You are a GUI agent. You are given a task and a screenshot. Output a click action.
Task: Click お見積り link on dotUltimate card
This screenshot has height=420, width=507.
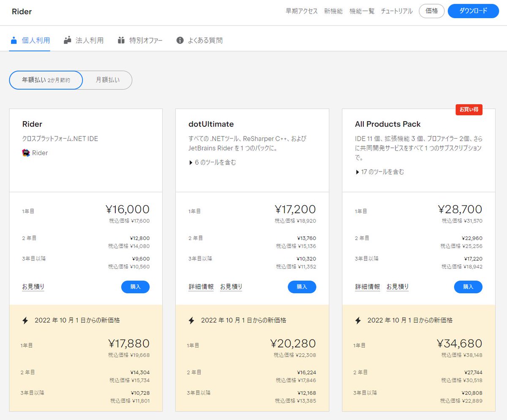click(231, 287)
